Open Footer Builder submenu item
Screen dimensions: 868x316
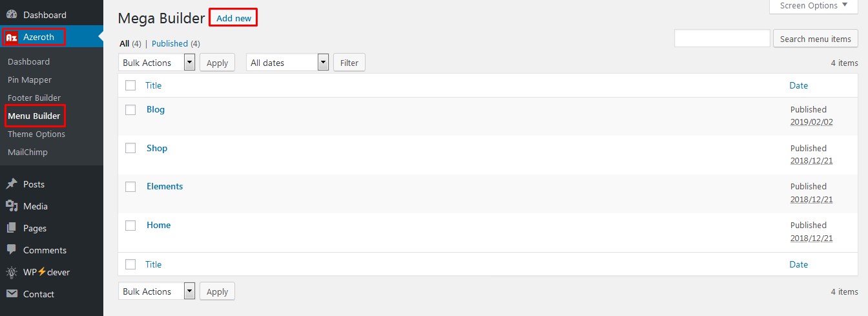click(34, 98)
